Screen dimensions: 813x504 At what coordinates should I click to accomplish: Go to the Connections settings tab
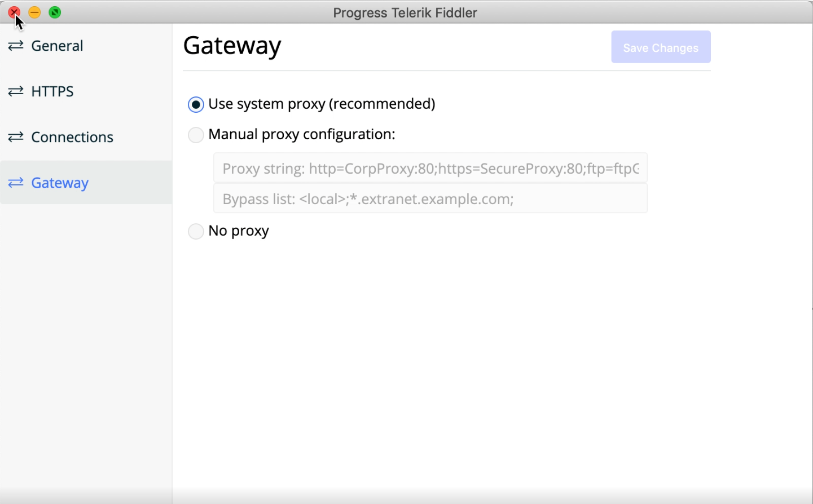point(72,137)
